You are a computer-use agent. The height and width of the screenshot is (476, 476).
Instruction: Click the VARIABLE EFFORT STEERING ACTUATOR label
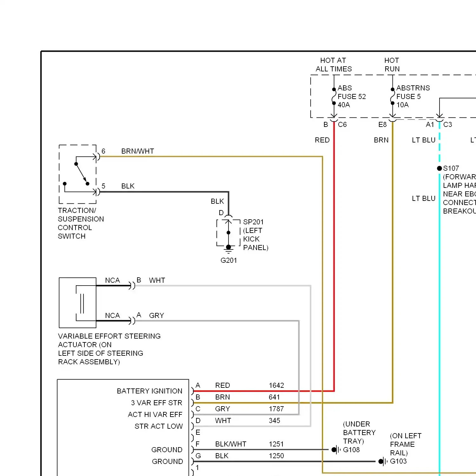coord(109,349)
